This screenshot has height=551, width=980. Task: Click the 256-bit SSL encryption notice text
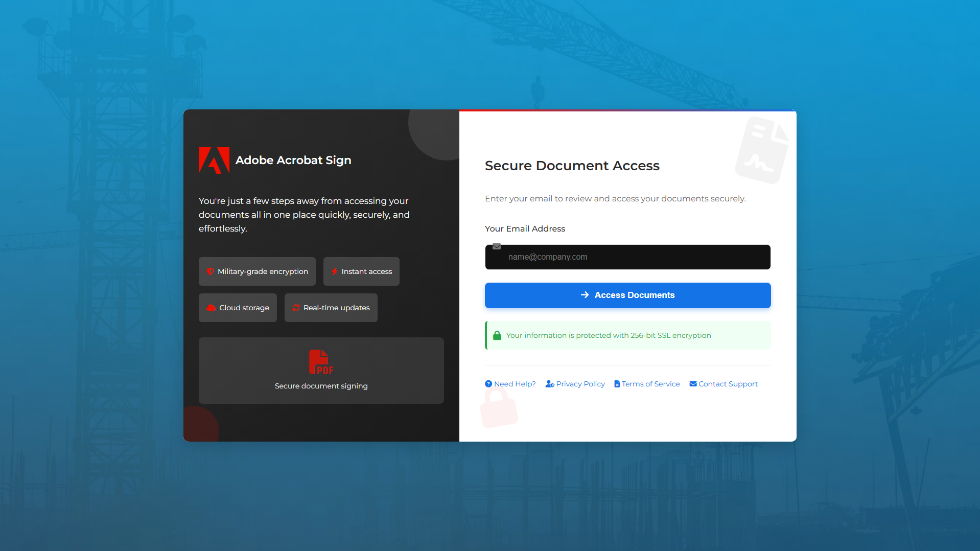[608, 335]
